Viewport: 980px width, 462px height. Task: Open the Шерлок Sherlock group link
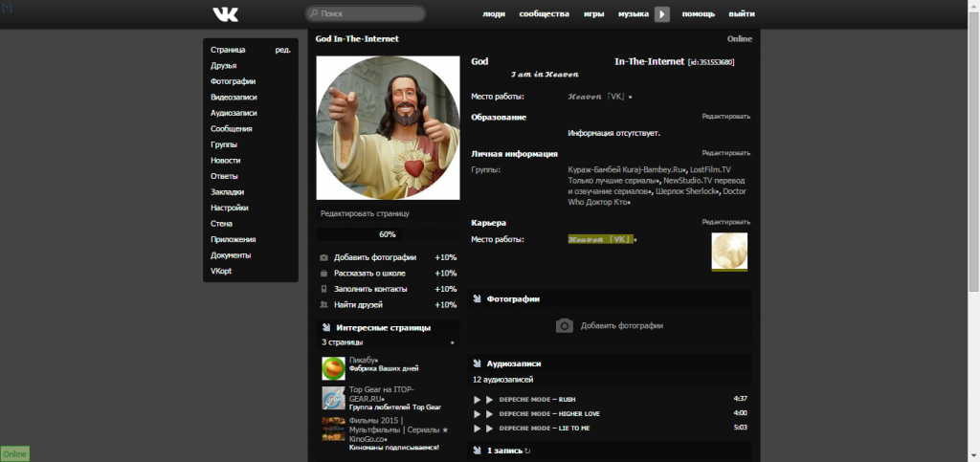(x=687, y=191)
